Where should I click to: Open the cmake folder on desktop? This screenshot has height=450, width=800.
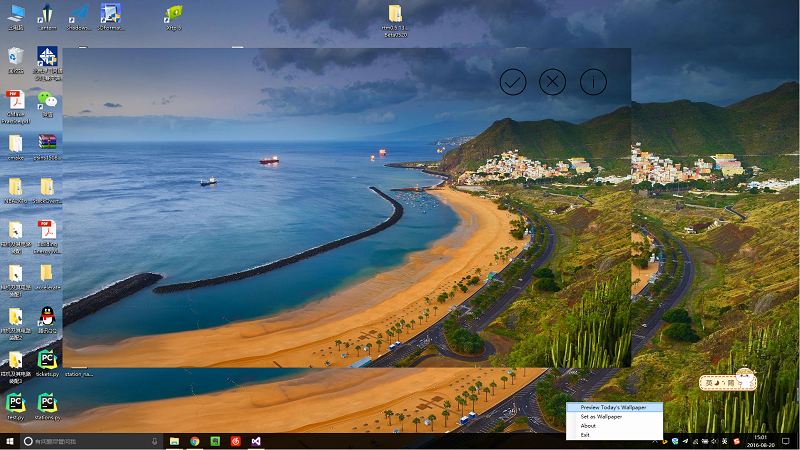pos(16,147)
